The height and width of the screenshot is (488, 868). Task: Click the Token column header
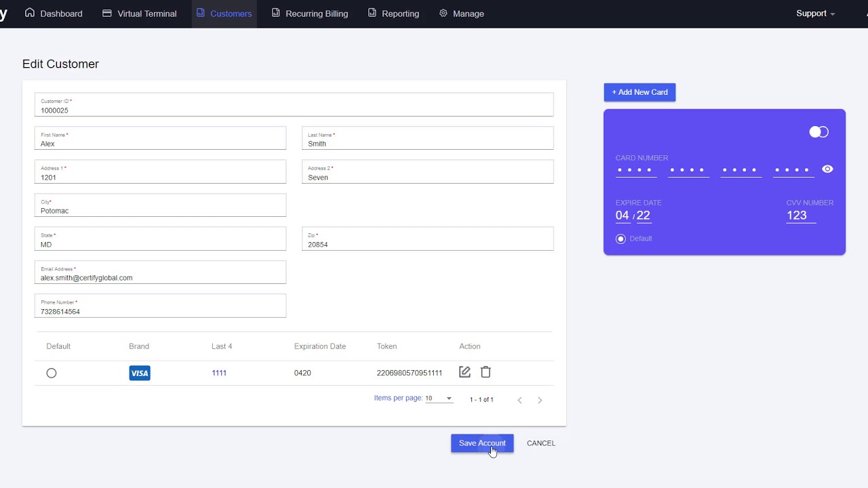pos(387,346)
